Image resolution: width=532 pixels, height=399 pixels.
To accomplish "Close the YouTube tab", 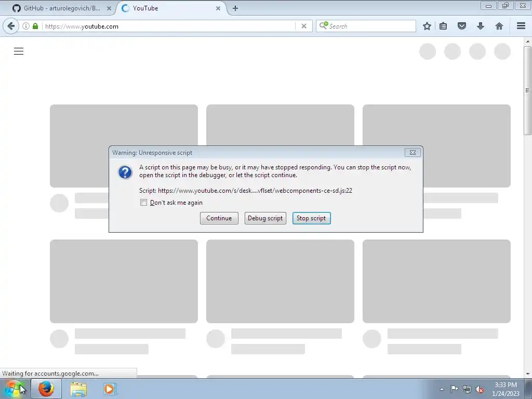I will tap(218, 8).
